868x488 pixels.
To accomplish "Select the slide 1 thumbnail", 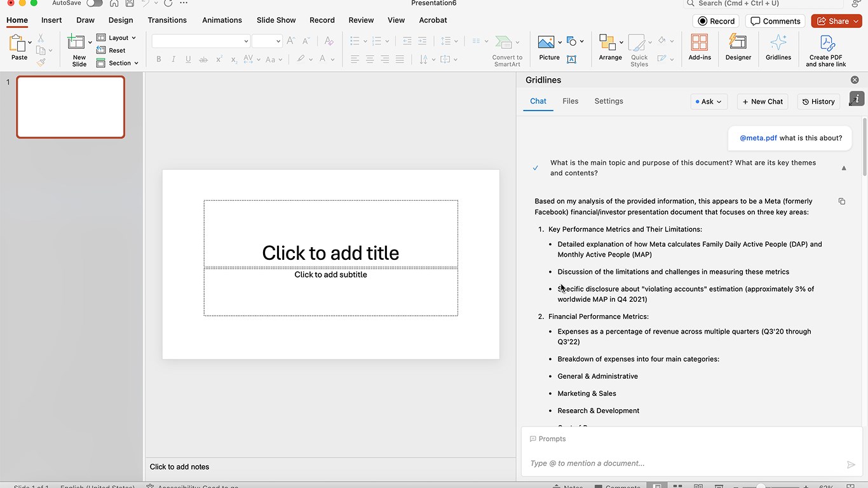I will [x=71, y=107].
